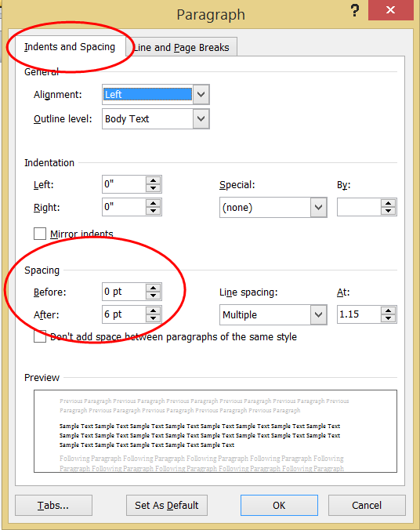
Task: Decrease the indentation By value
Action: coord(388,211)
